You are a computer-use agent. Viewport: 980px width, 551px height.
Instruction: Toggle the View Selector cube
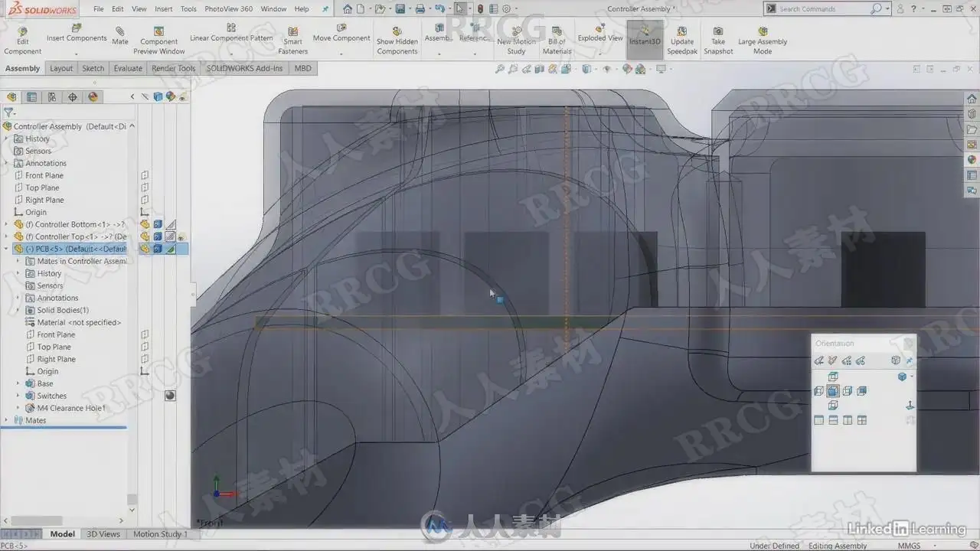tap(896, 360)
